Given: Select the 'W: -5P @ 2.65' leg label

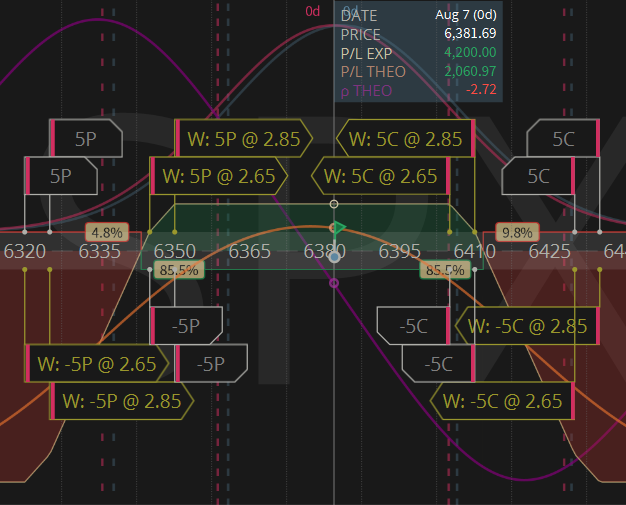Looking at the screenshot, I should click(97, 364).
